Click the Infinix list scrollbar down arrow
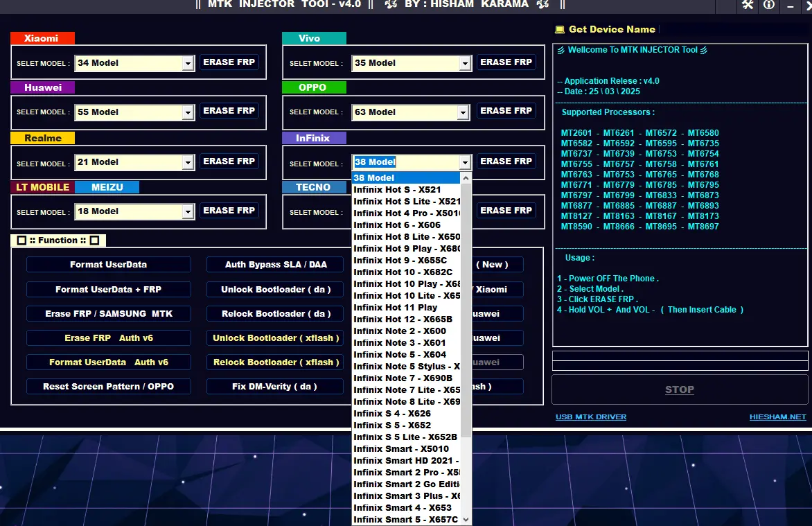 pos(466,519)
